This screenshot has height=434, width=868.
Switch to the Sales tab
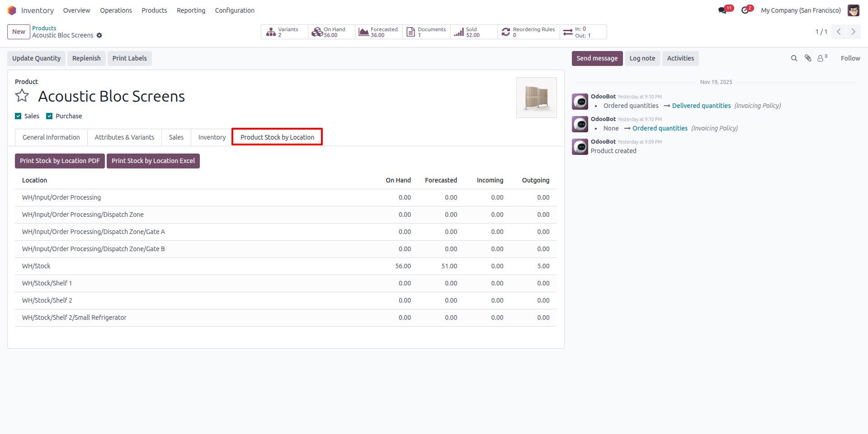tap(176, 137)
